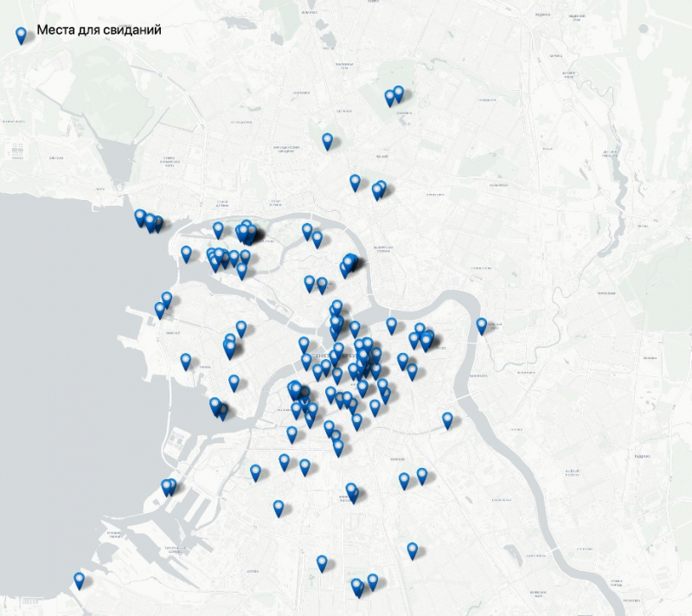Select the pin directly below the dense city-center cluster
The width and height of the screenshot is (692, 616).
click(x=351, y=491)
